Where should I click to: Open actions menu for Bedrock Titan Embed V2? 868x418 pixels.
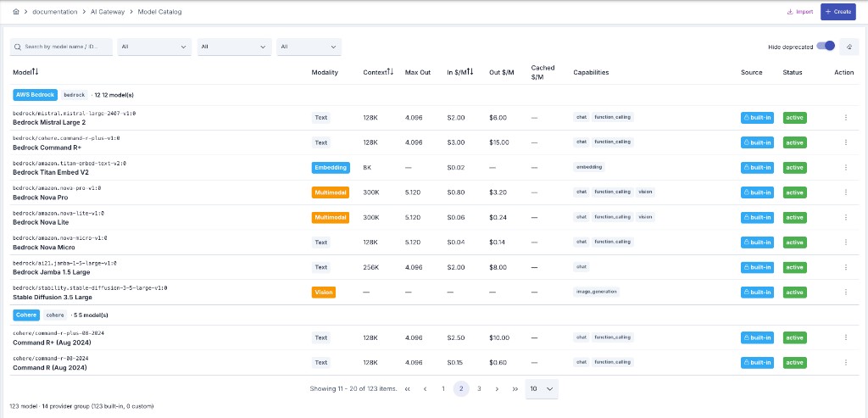point(845,167)
